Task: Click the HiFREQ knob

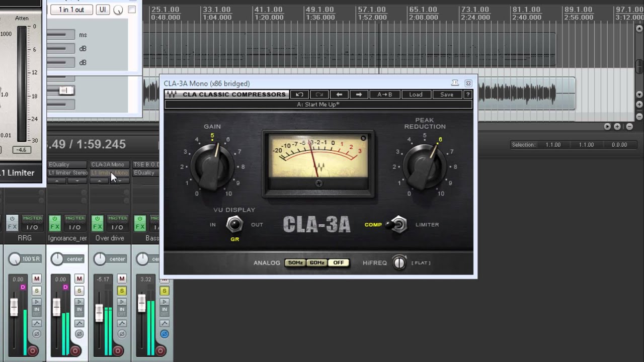Action: (399, 262)
